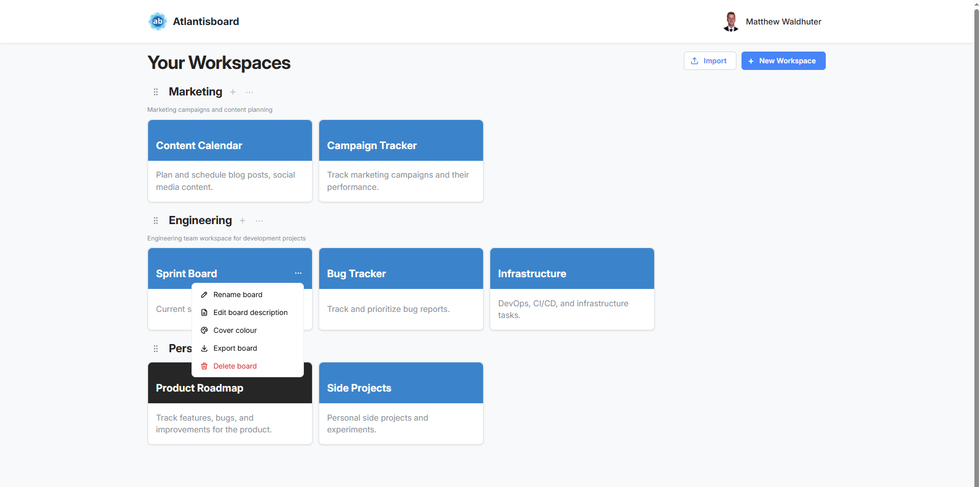The height and width of the screenshot is (487, 980).
Task: Close the three-dot menu on the Sprint Board card
Action: pyautogui.click(x=298, y=273)
